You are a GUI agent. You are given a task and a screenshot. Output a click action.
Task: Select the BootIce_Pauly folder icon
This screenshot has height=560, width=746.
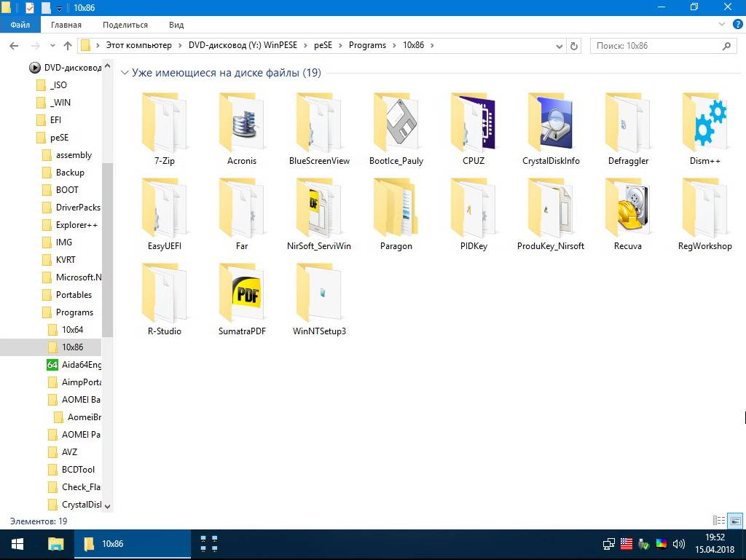point(396,122)
